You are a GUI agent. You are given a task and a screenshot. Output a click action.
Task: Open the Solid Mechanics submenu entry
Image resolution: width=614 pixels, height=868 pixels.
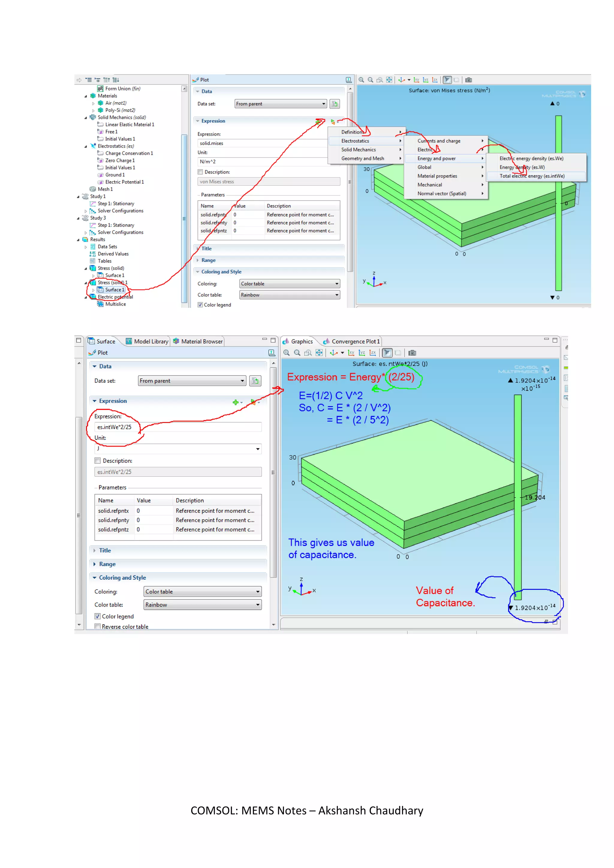[x=366, y=150]
